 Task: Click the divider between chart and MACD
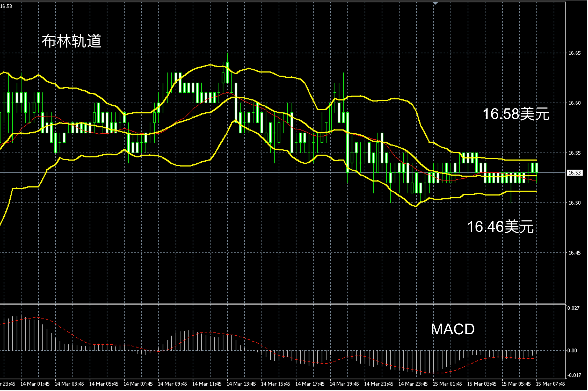tap(268, 304)
